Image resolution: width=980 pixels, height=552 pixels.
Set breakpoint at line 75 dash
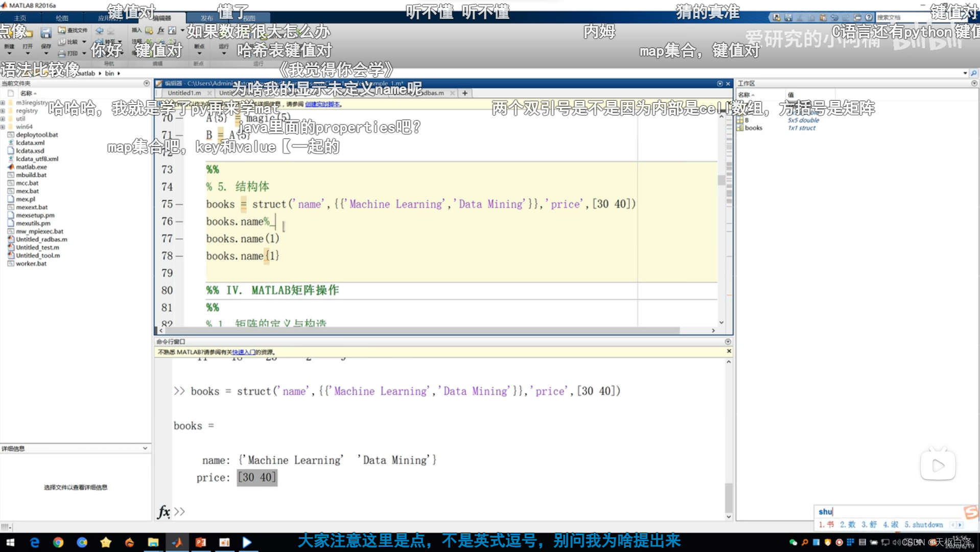point(179,204)
